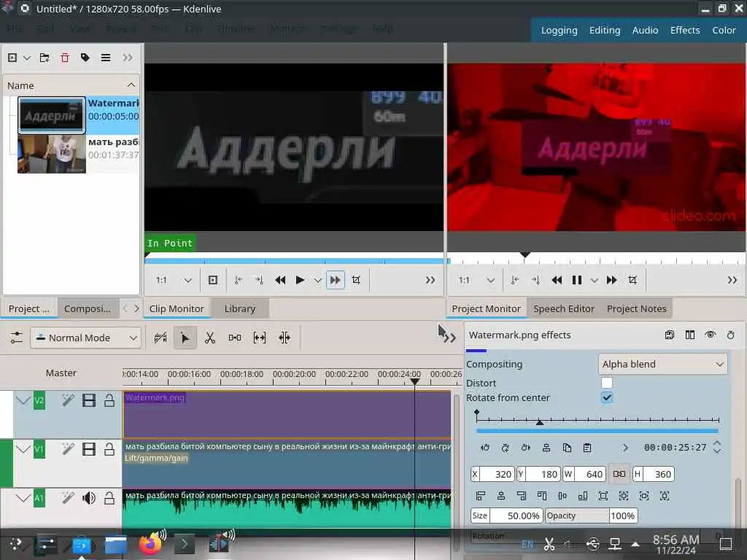Image resolution: width=747 pixels, height=560 pixels.
Task: Show more Clip Monitor toolbar items
Action: point(430,280)
